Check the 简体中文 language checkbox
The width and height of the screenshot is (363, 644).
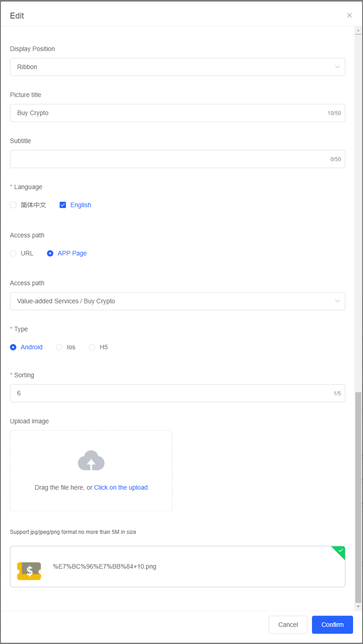coord(13,205)
